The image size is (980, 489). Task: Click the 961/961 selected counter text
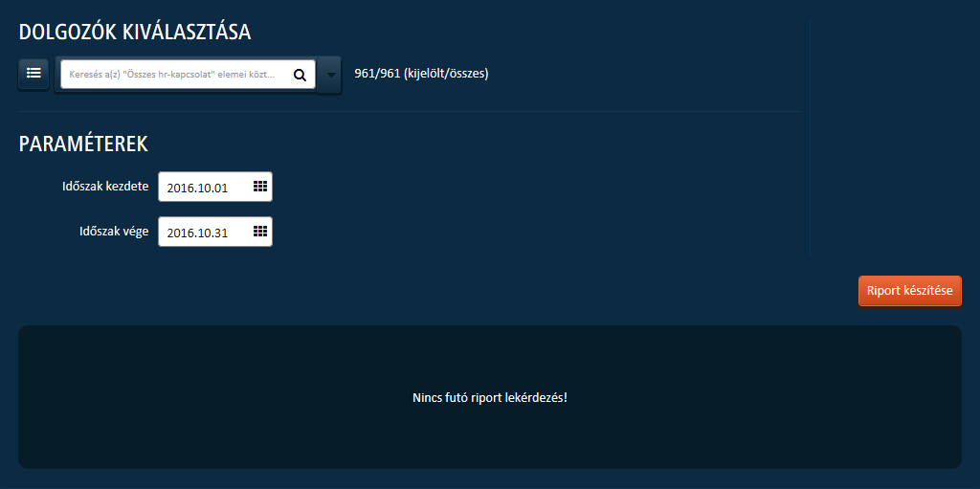coord(376,74)
